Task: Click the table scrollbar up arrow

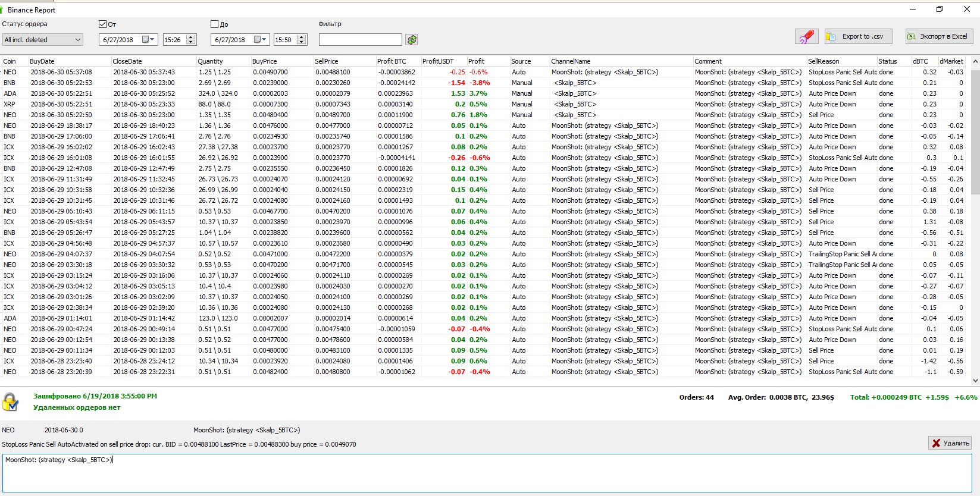Action: coord(975,61)
